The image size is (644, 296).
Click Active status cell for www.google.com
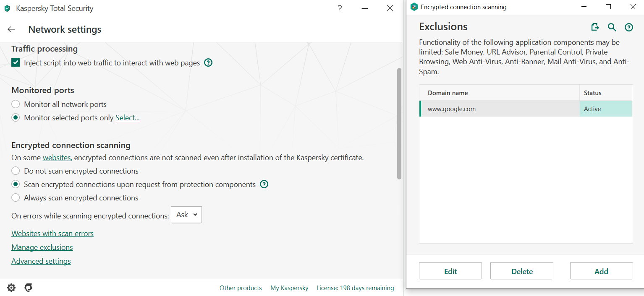pyautogui.click(x=606, y=109)
